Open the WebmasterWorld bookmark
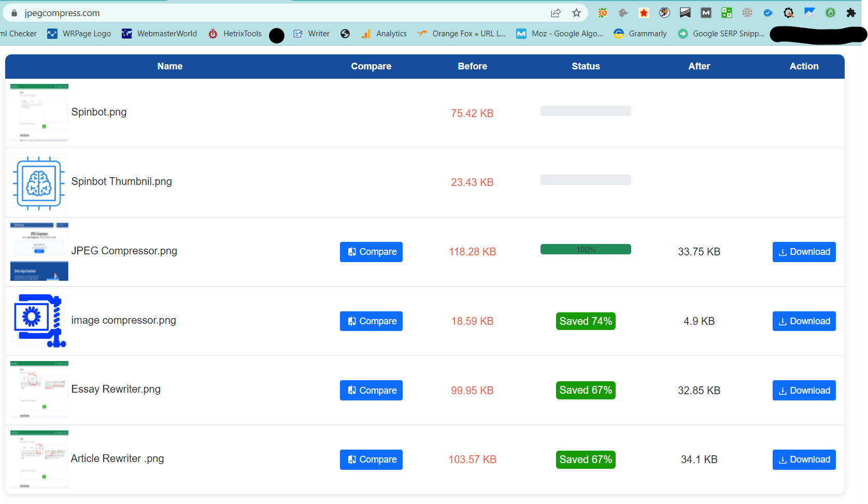 click(159, 34)
